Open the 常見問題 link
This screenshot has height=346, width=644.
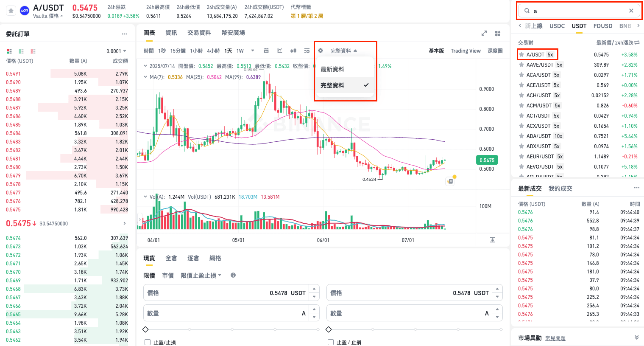coord(555,338)
